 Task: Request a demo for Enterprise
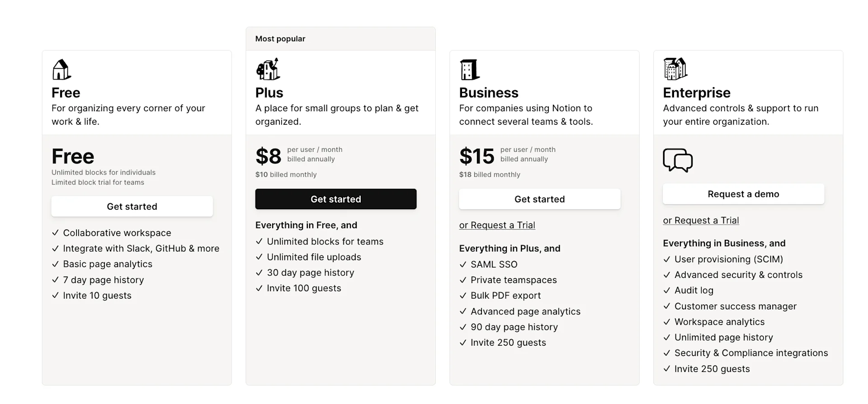pos(743,194)
